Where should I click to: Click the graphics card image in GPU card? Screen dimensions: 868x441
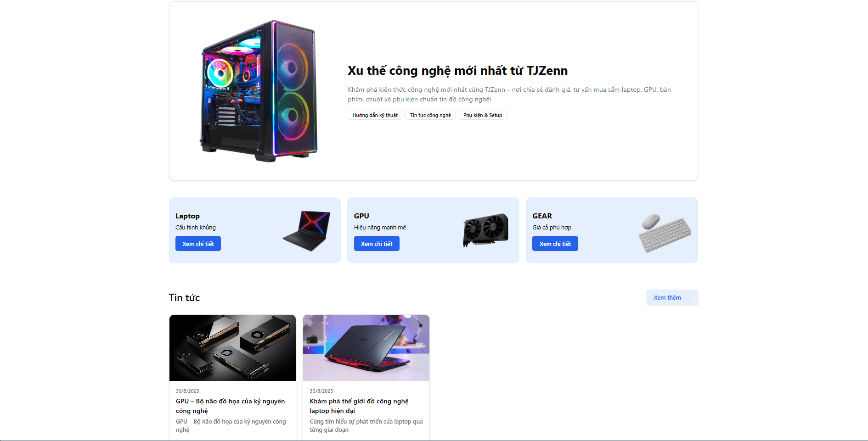pyautogui.click(x=485, y=230)
